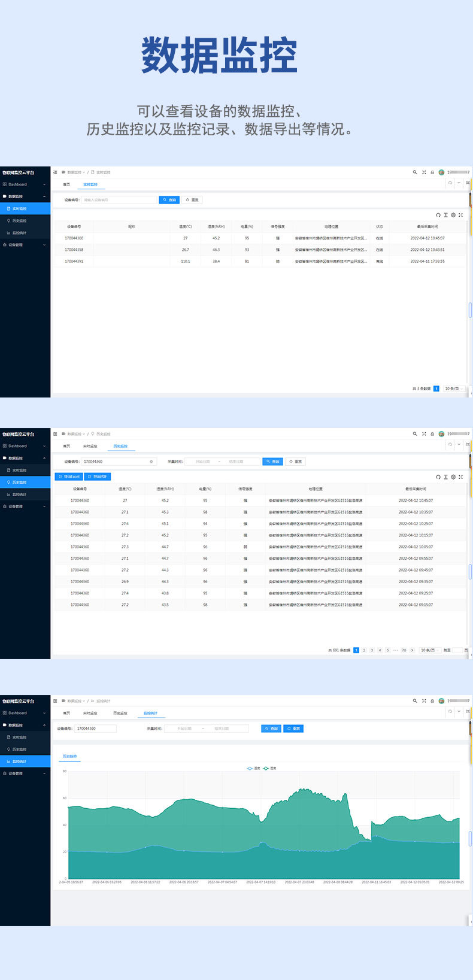Screen dimensions: 473x980
Task: Click sidebar collapse icon in history monitoring screen
Action: (x=55, y=434)
